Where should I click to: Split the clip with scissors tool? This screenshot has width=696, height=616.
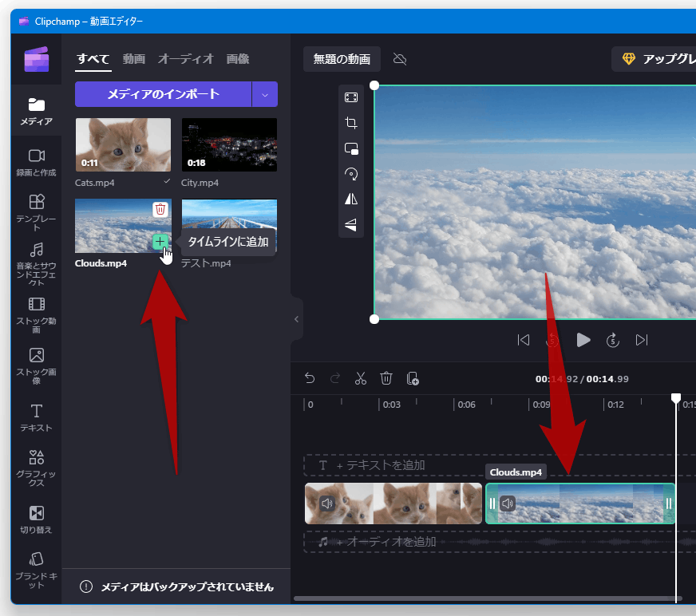(361, 378)
